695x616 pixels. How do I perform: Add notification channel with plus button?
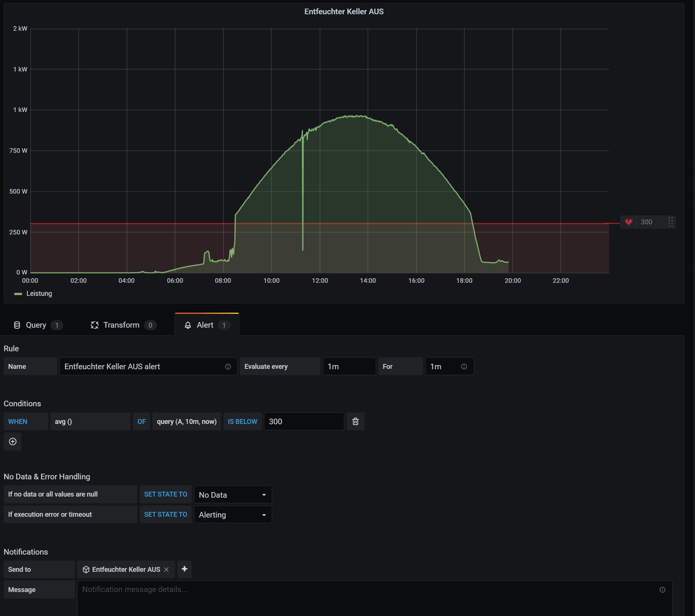point(184,569)
